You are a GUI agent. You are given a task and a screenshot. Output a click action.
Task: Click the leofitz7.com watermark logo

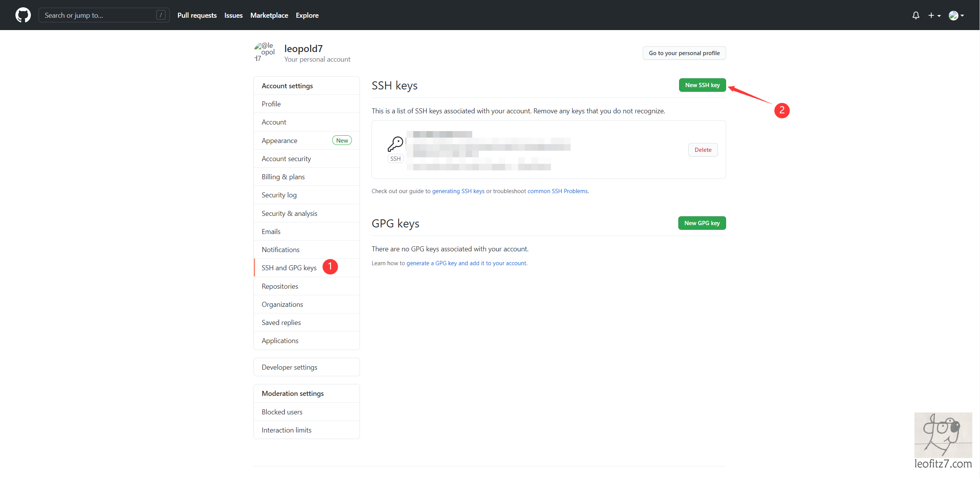tap(943, 435)
